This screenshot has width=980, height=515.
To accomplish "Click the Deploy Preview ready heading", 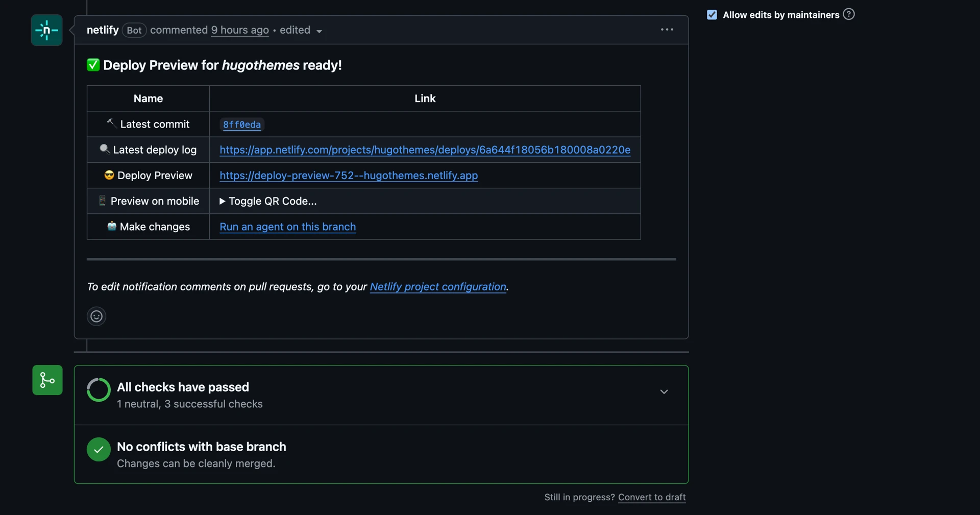I will (214, 65).
